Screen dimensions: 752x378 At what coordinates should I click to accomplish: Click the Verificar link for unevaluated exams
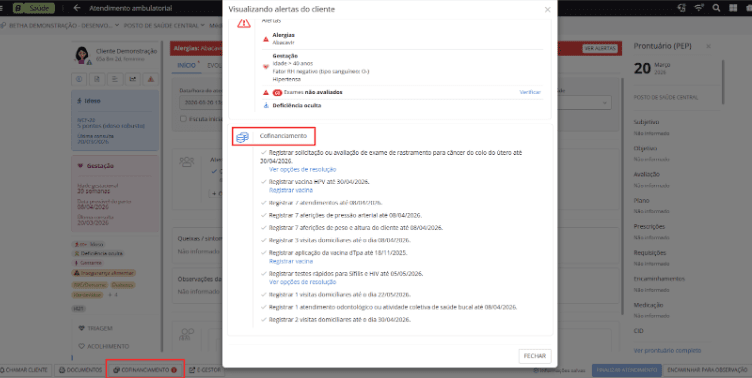coord(530,92)
